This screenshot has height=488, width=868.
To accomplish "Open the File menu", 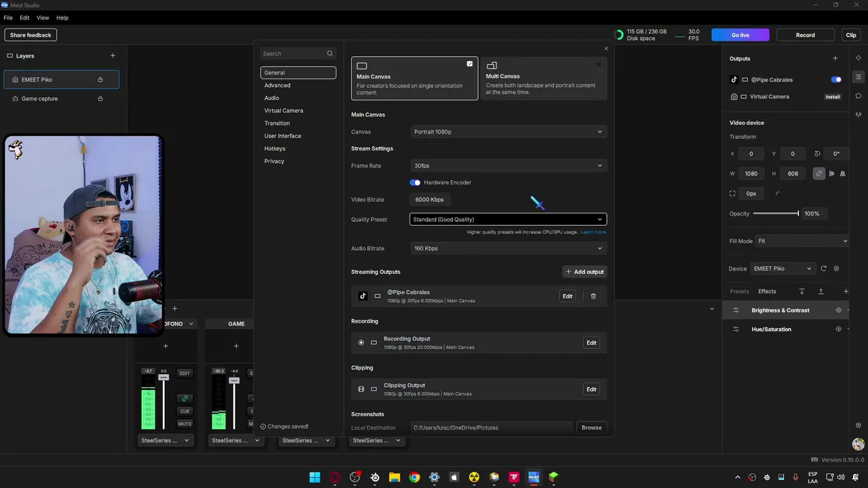I will tap(8, 18).
